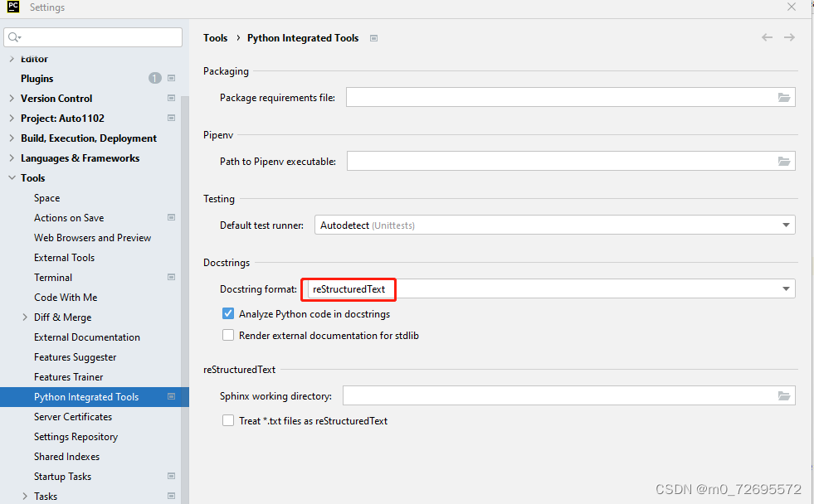Open Shared Indexes settings
The width and height of the screenshot is (814, 504).
point(66,456)
